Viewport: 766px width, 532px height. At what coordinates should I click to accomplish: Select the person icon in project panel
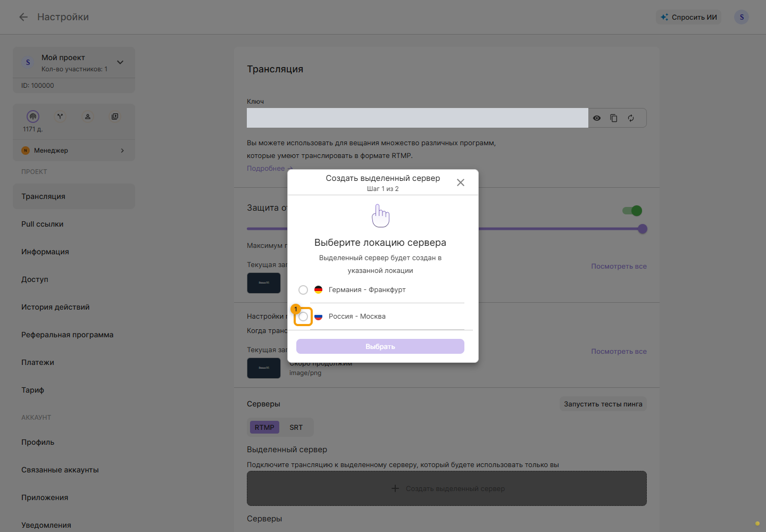88,117
